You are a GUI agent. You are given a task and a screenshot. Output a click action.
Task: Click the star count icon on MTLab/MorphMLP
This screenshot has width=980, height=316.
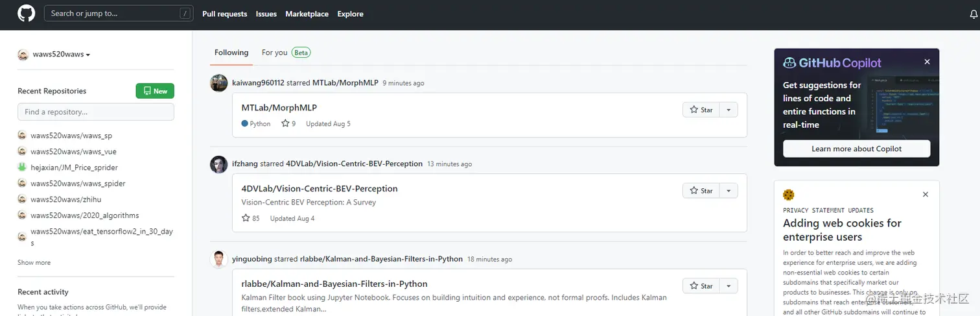285,123
